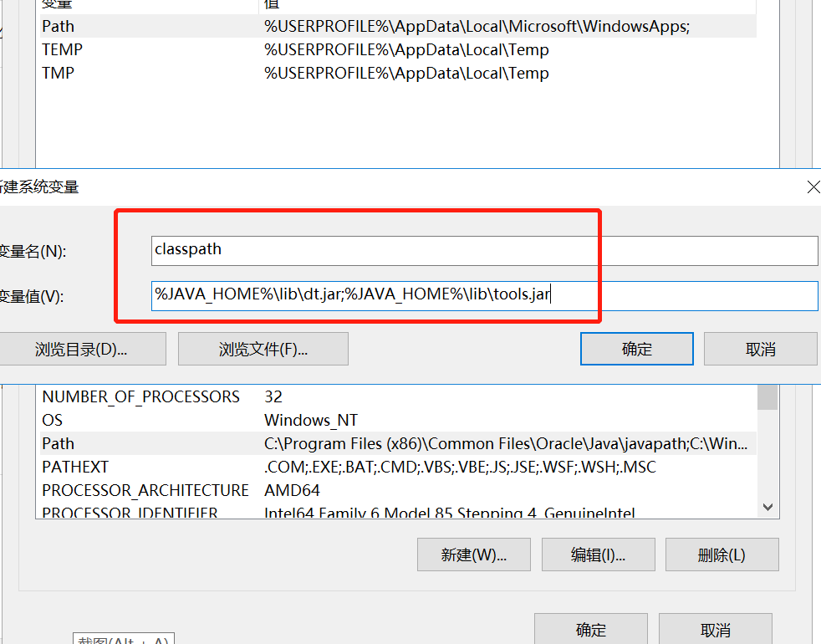Select the TEMP user variable row
This screenshot has height=644, width=821.
[x=398, y=50]
